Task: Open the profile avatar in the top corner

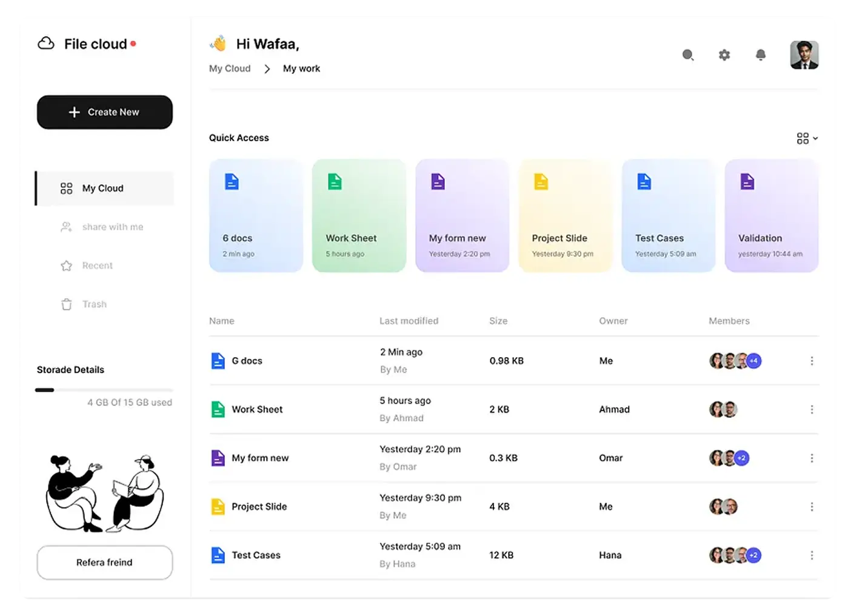Action: click(x=804, y=55)
